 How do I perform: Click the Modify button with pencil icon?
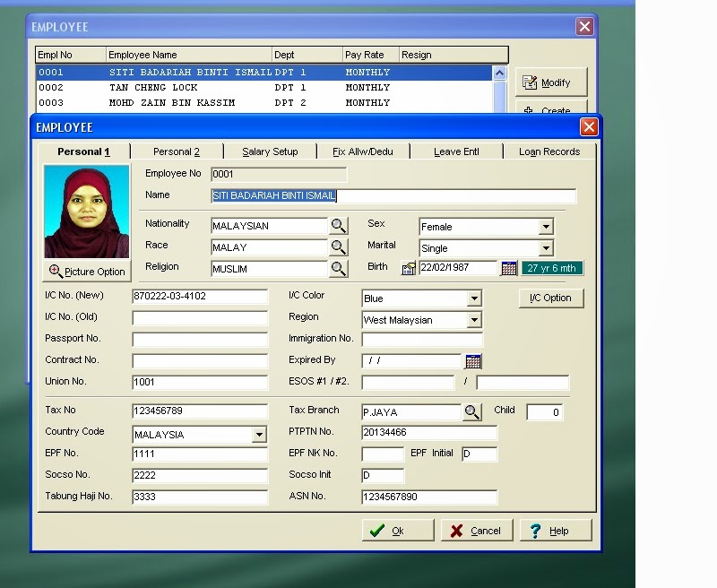pyautogui.click(x=550, y=82)
